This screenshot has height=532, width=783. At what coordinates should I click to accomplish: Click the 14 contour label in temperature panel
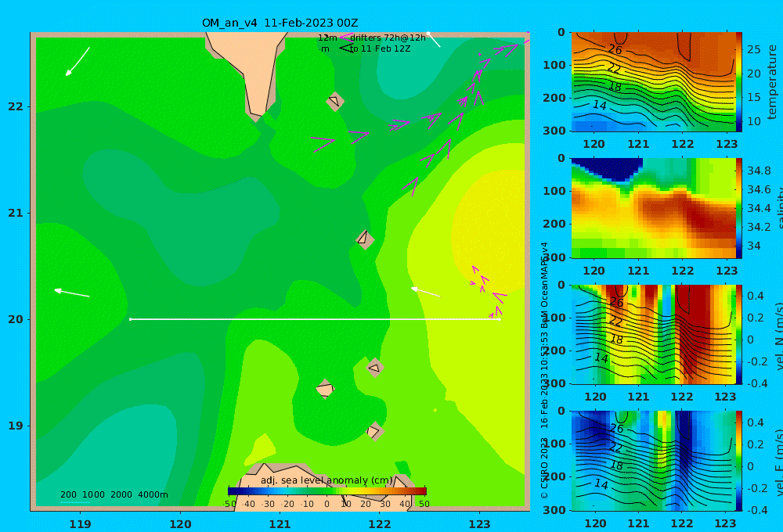(x=600, y=105)
